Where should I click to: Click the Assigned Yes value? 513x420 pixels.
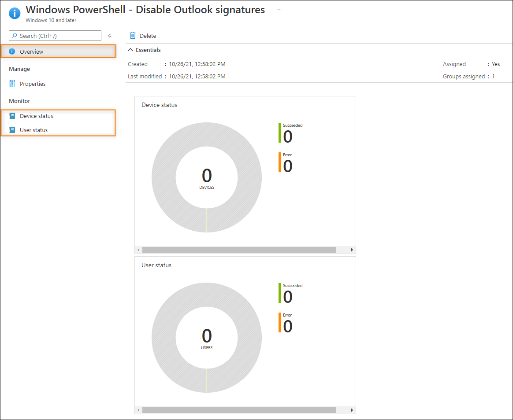[x=496, y=64]
